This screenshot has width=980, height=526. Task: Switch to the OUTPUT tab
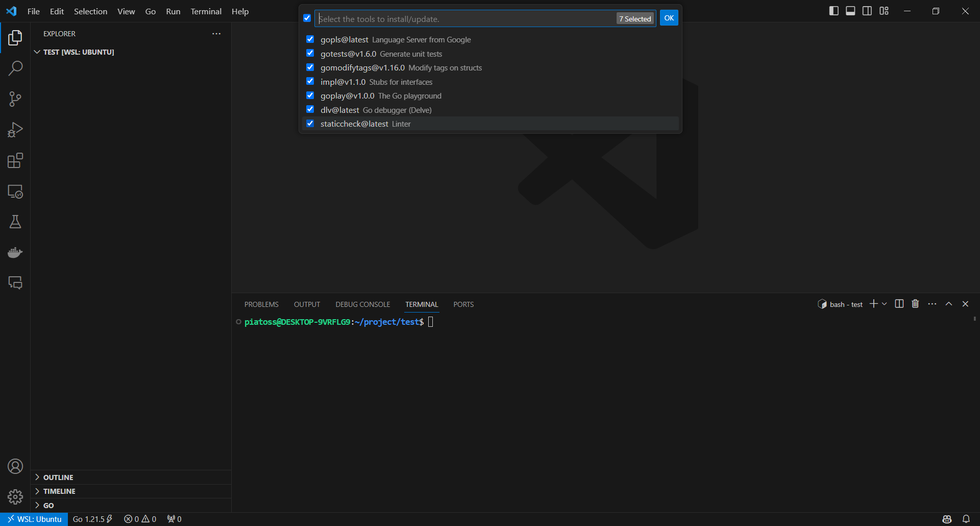[x=307, y=304]
